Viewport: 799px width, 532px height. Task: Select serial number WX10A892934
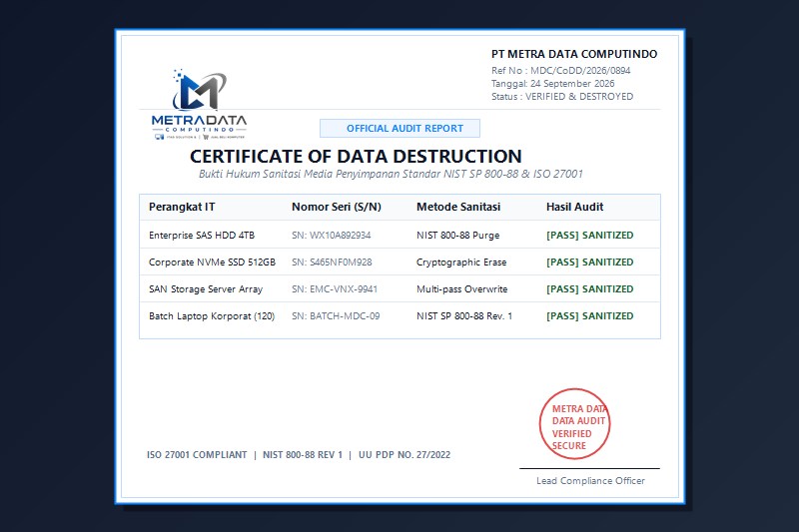[x=340, y=236]
